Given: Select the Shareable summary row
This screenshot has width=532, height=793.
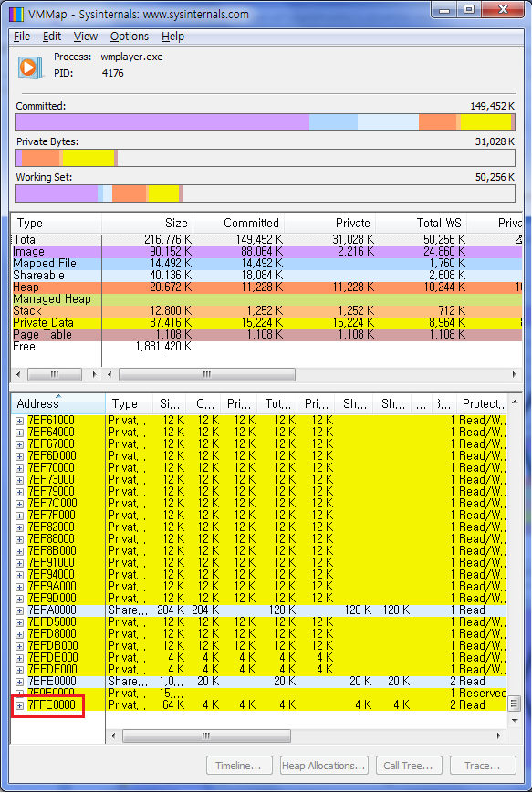Looking at the screenshot, I should tap(266, 275).
